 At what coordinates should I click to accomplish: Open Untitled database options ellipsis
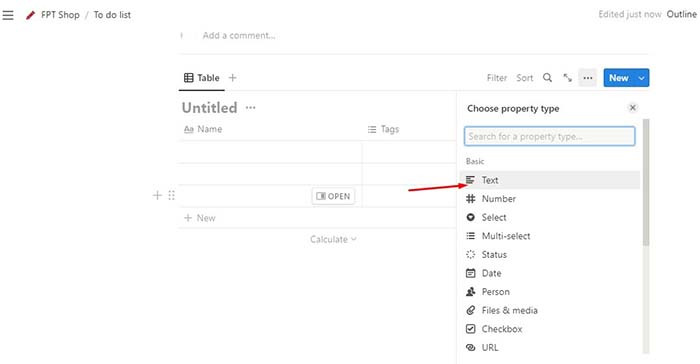250,108
